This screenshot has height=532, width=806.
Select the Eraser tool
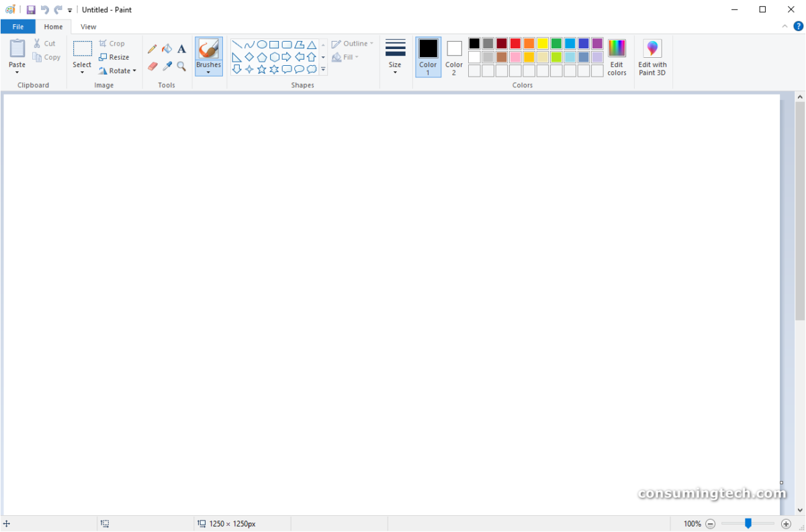(x=152, y=66)
